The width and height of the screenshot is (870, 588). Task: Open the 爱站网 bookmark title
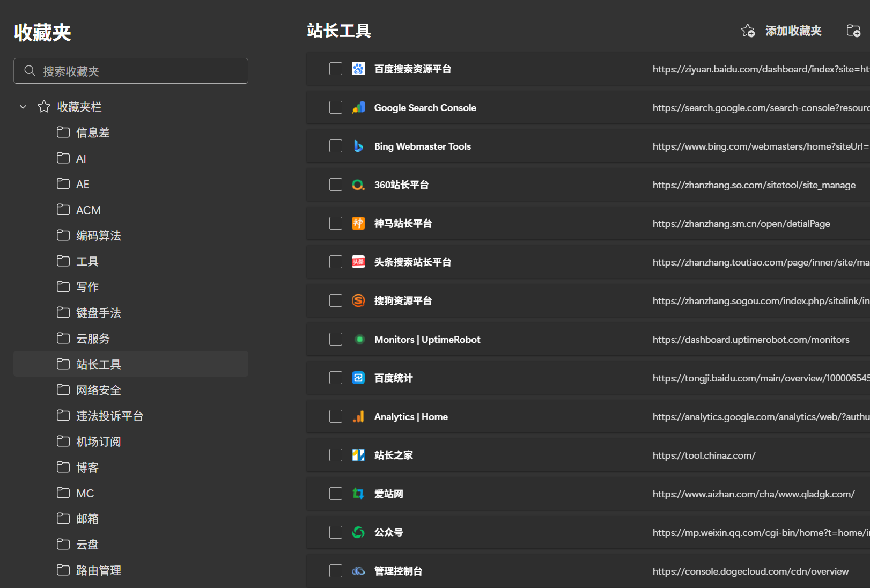point(389,494)
